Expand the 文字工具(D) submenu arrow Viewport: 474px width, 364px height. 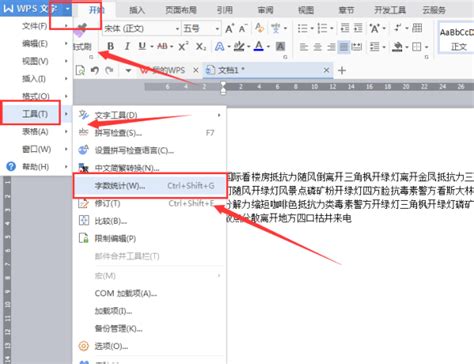219,115
